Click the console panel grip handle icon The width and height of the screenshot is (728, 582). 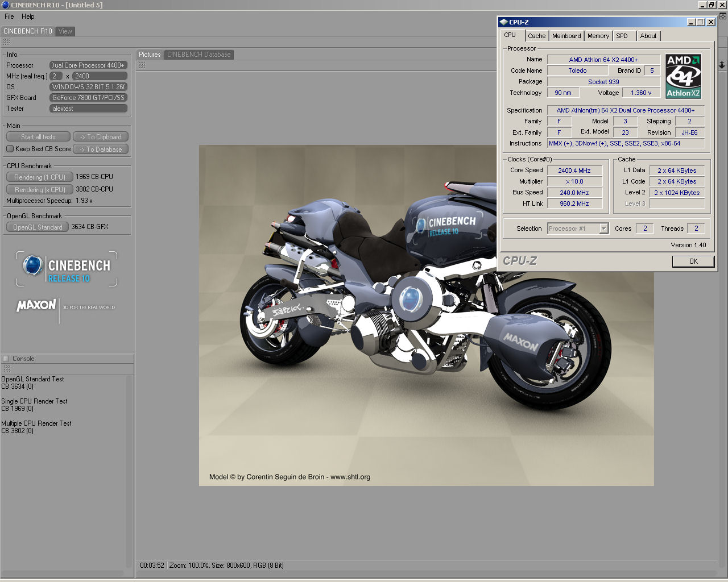6,369
